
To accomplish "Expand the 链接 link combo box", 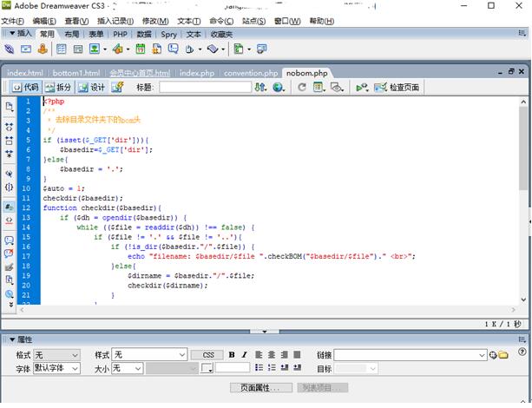I will tap(483, 355).
